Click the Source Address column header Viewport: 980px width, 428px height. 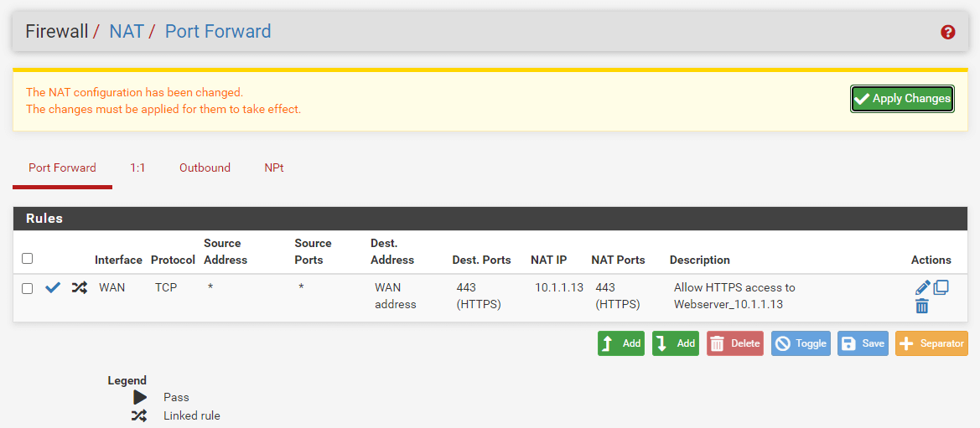click(x=226, y=251)
